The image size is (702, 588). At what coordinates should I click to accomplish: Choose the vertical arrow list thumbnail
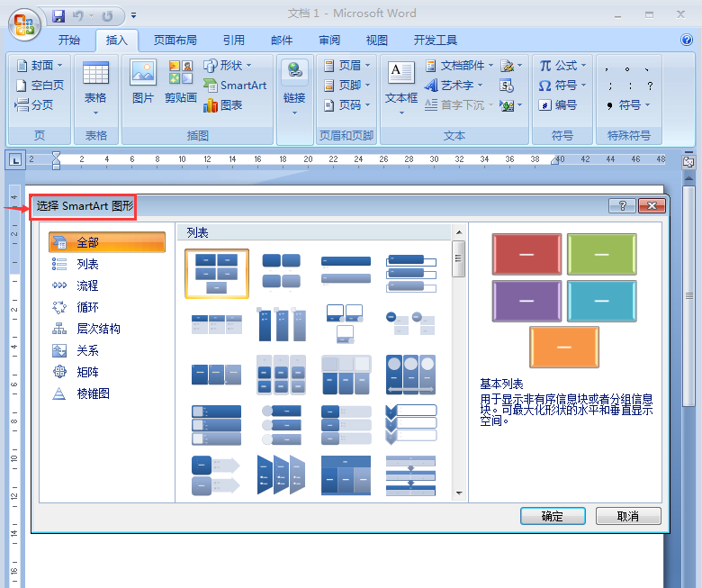tap(216, 475)
